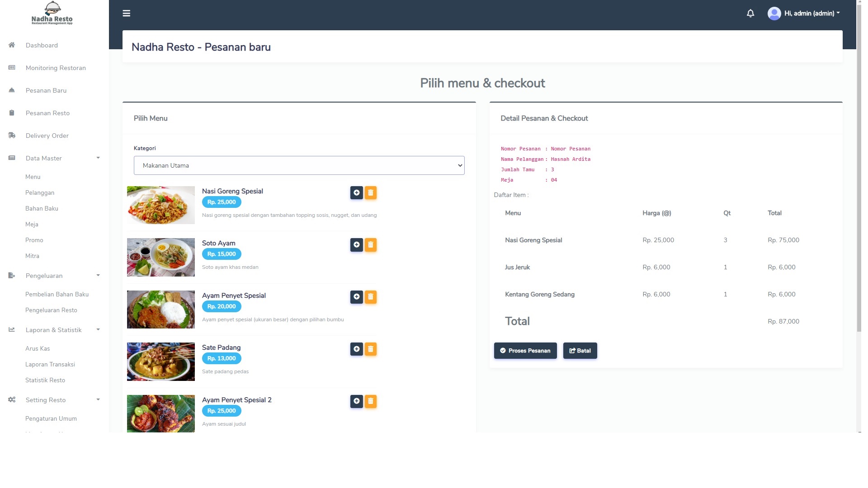Click the hamburger menu icon in top bar
The image size is (868, 488).
click(127, 14)
